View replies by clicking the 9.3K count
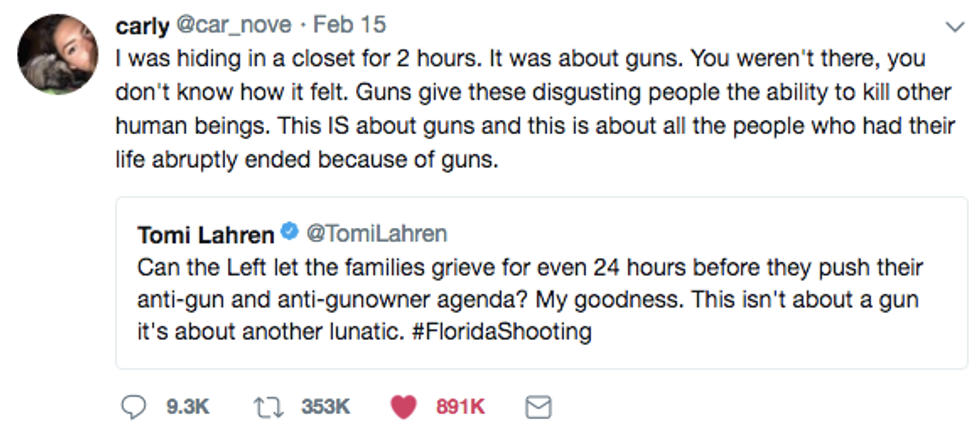Screen dimensions: 980x432 [186, 407]
